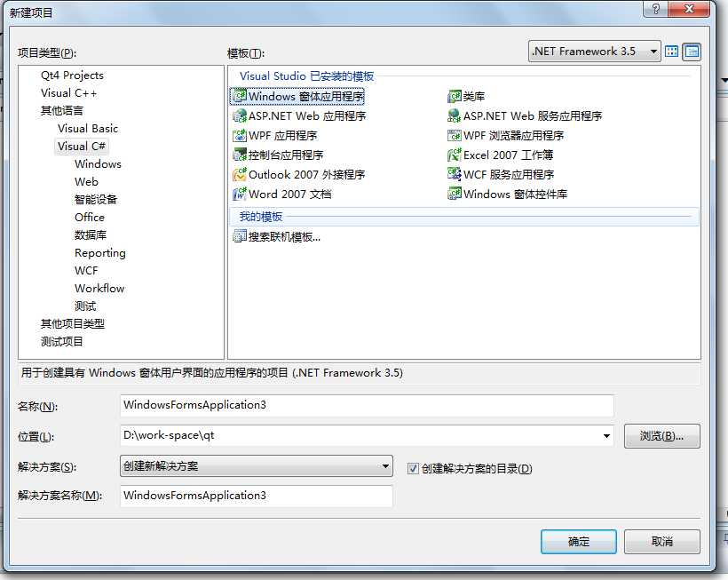Click the 解决方案名称 input field

pos(257,496)
